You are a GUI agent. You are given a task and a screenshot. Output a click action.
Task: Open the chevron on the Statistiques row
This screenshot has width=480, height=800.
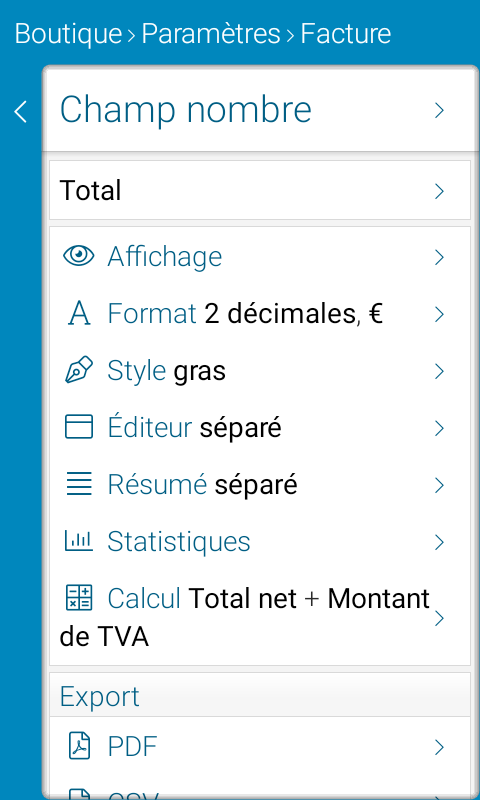(x=439, y=542)
